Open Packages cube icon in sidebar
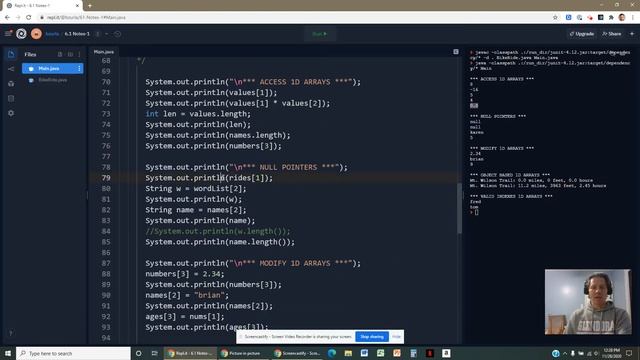This screenshot has height=360, width=640. tap(11, 84)
